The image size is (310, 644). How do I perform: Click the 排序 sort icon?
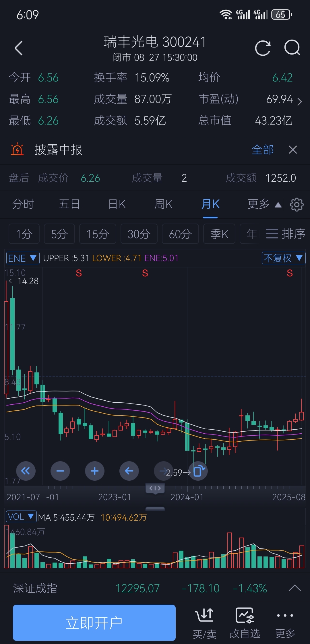[x=285, y=234]
